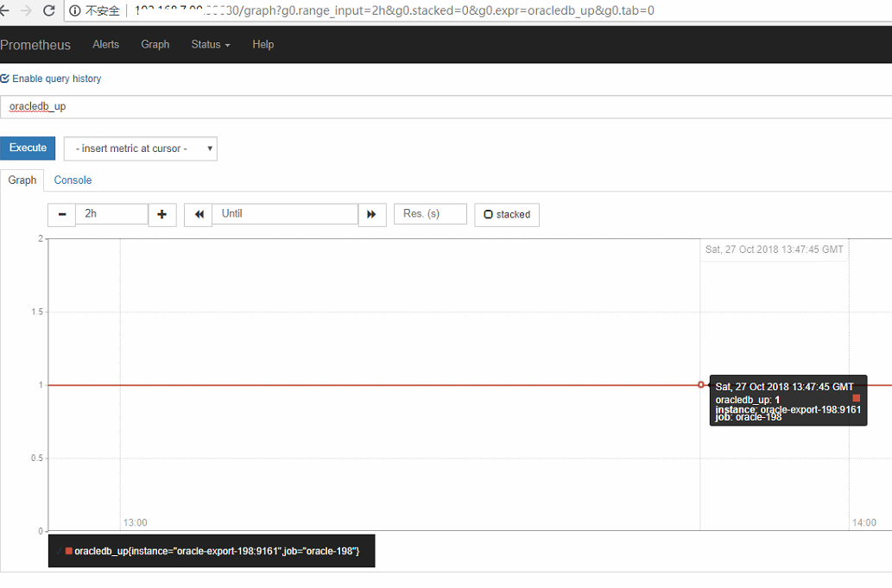Viewport: 892px width, 588px height.
Task: Reload the page with the refresh icon
Action: click(x=49, y=10)
